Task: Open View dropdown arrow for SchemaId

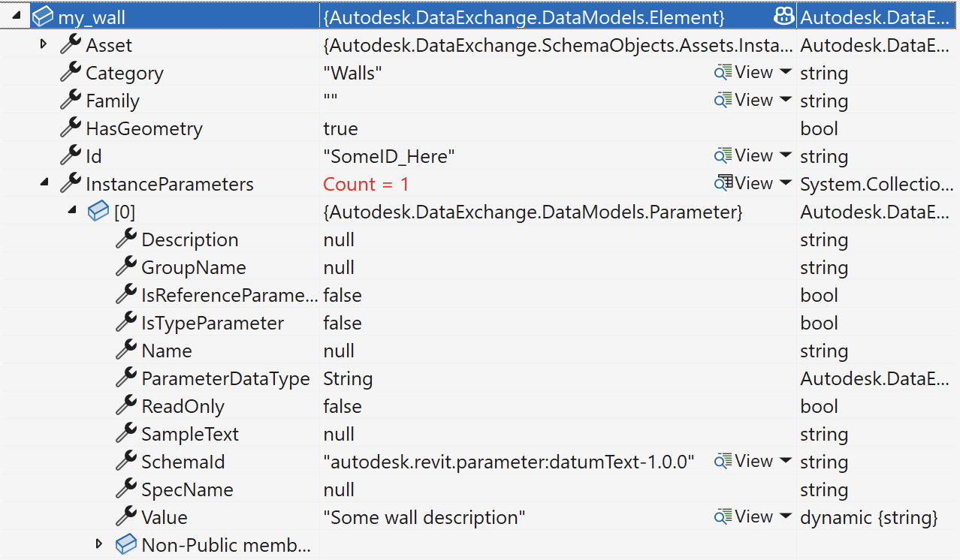Action: (786, 462)
